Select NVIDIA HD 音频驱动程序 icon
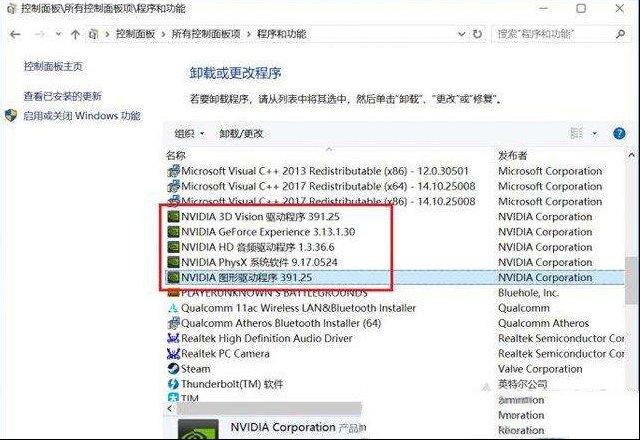The width and height of the screenshot is (640, 440). 173,247
